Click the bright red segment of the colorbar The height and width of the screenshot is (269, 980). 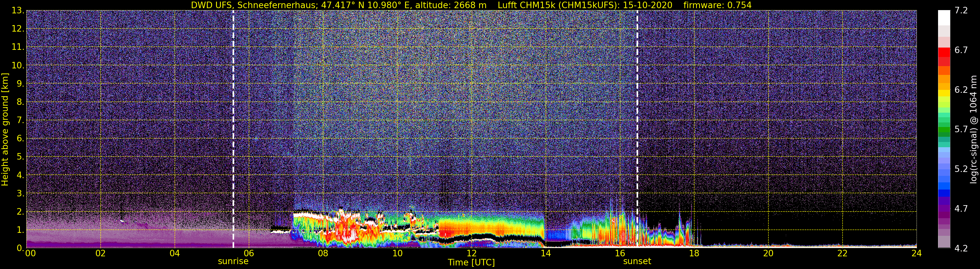coord(944,52)
